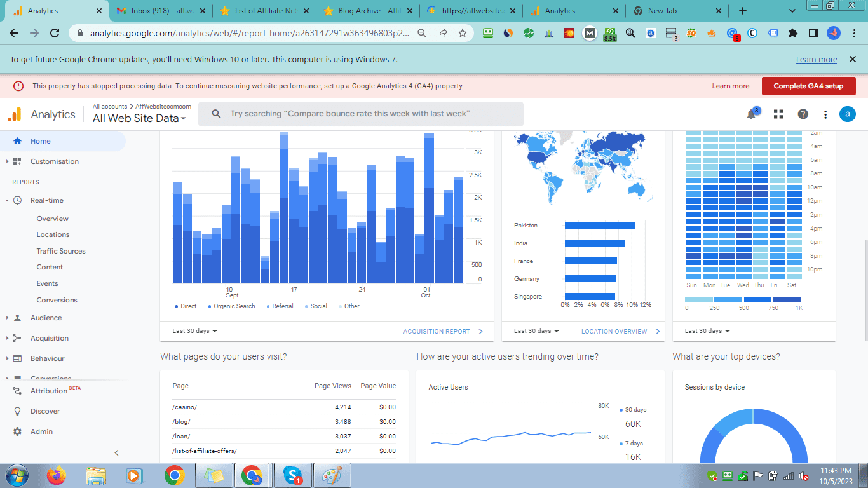Reload the page with the refresh icon
868x488 pixels.
coord(55,33)
